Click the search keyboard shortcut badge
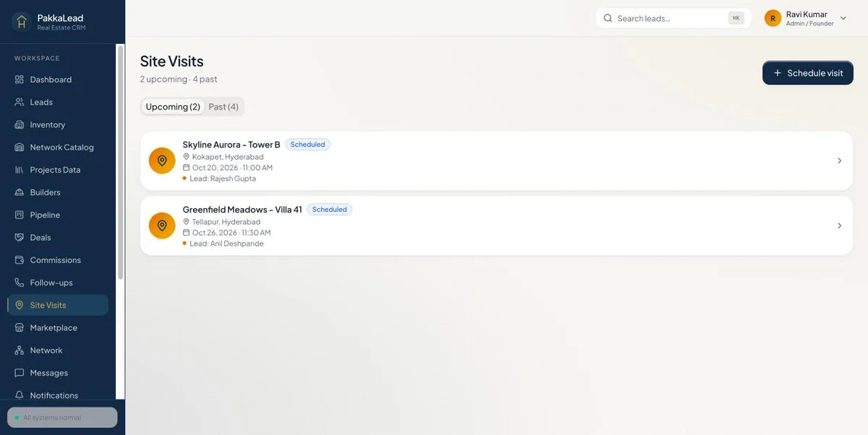Viewport: 868px width, 435px height. click(736, 18)
